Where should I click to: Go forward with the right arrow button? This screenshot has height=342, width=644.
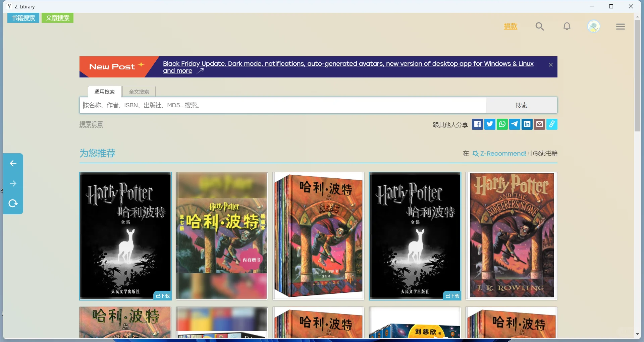pos(13,183)
